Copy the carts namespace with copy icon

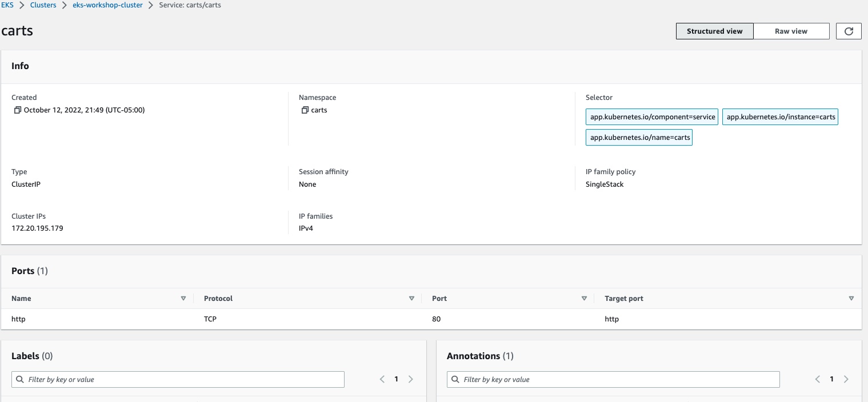point(305,110)
